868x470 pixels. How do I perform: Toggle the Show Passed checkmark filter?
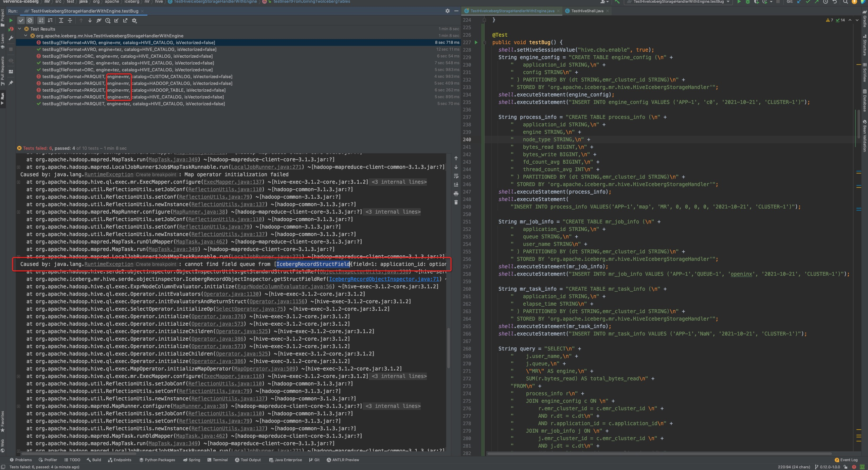point(21,20)
